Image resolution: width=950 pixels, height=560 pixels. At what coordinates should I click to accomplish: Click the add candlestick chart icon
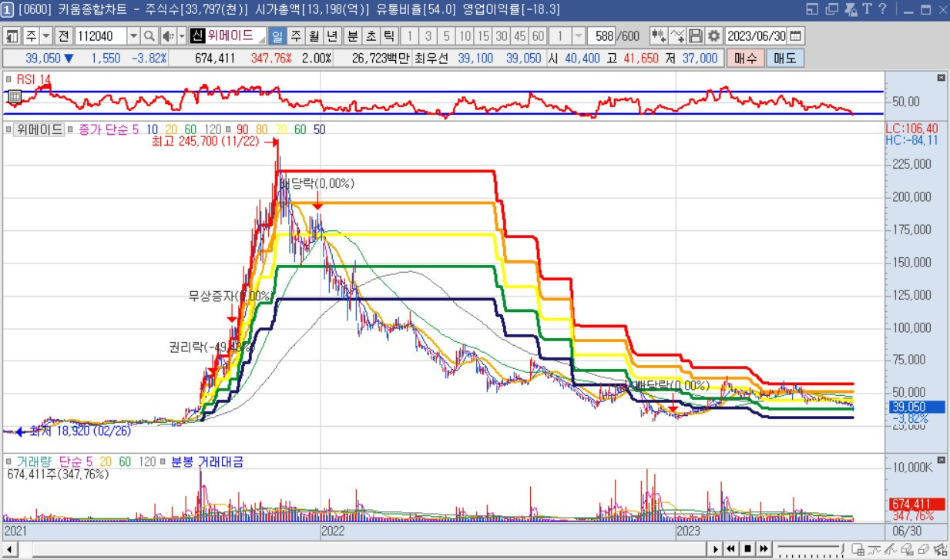pyautogui.click(x=659, y=36)
